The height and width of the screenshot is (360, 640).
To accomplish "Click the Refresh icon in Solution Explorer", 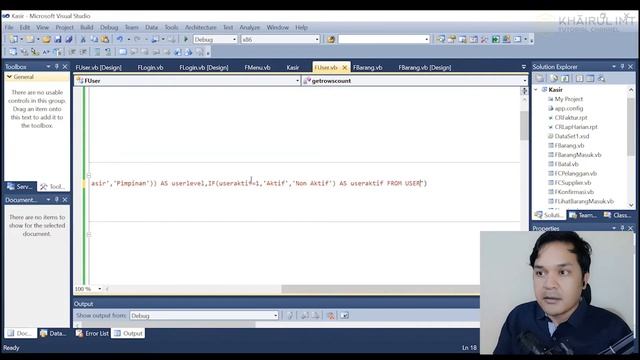I will tap(565, 78).
